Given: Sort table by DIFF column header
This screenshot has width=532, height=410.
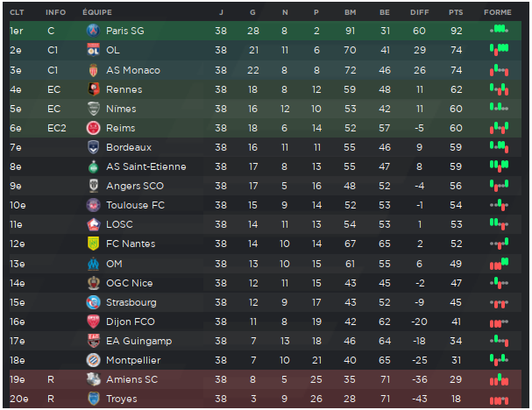Looking at the screenshot, I should (419, 12).
